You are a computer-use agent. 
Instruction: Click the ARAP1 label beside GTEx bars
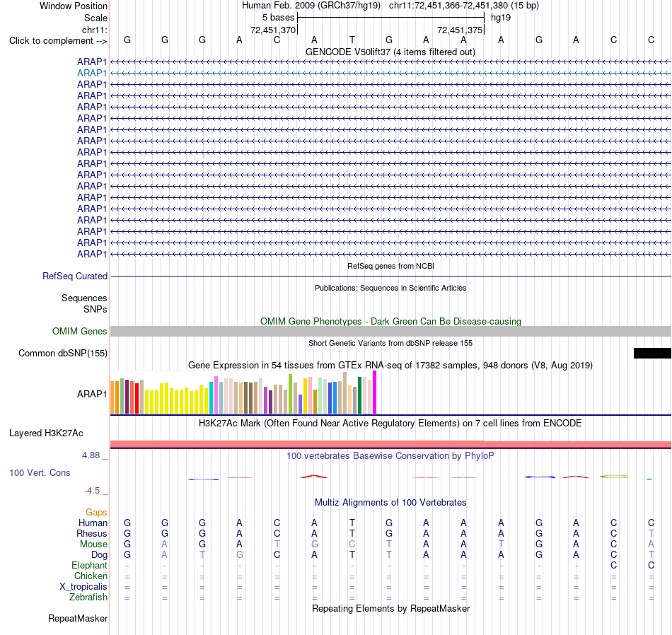point(92,394)
